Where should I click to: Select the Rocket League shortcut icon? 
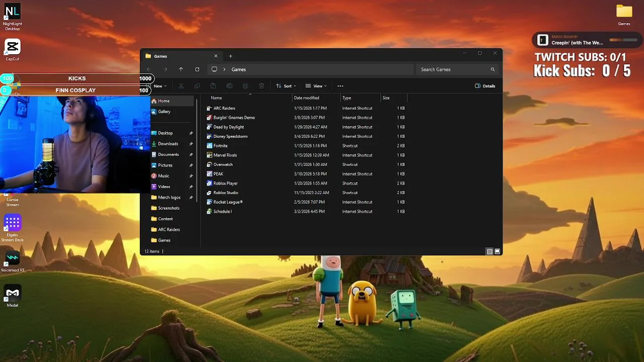209,202
